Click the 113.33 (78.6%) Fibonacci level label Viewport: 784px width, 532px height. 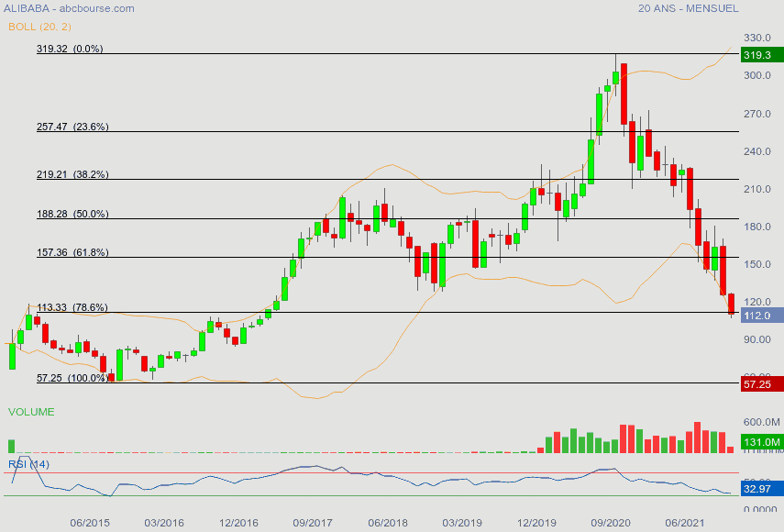(72, 307)
